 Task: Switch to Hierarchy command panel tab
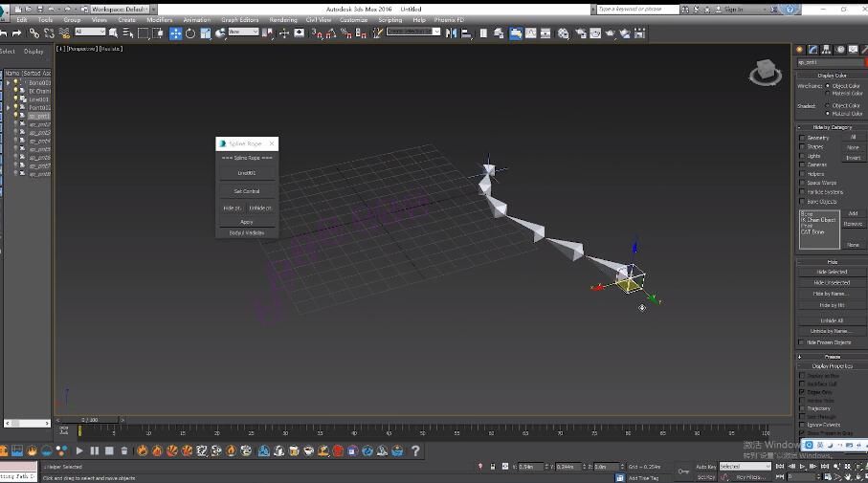click(826, 49)
